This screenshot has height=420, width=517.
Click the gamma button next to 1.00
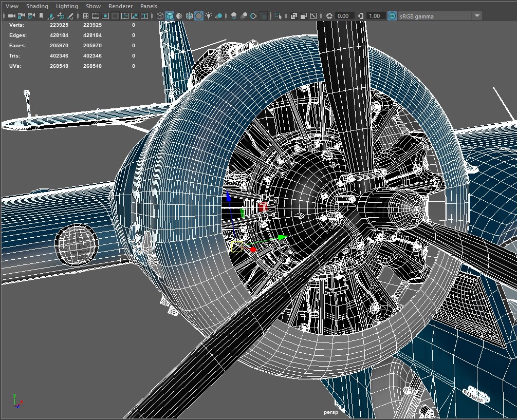tap(360, 15)
